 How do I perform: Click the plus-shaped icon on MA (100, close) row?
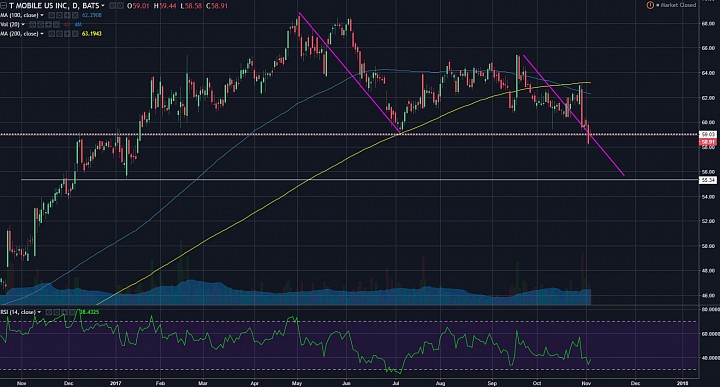67,15
